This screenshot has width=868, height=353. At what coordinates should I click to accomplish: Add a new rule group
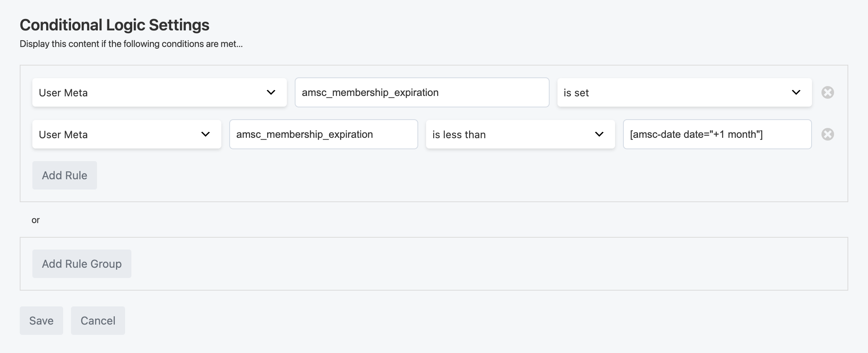tap(82, 264)
